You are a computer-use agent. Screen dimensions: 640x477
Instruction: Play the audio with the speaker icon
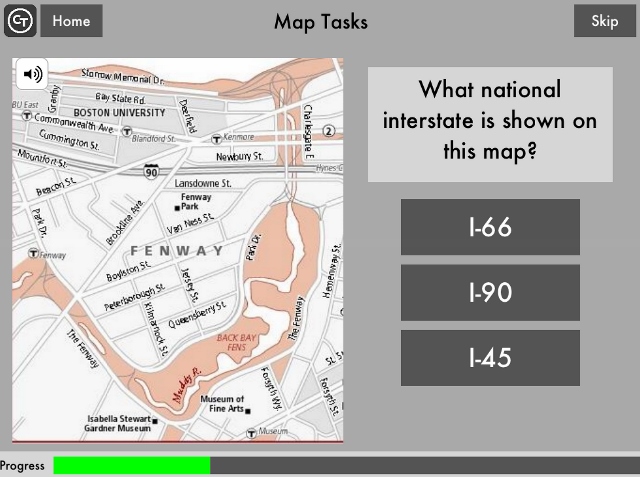coord(33,74)
